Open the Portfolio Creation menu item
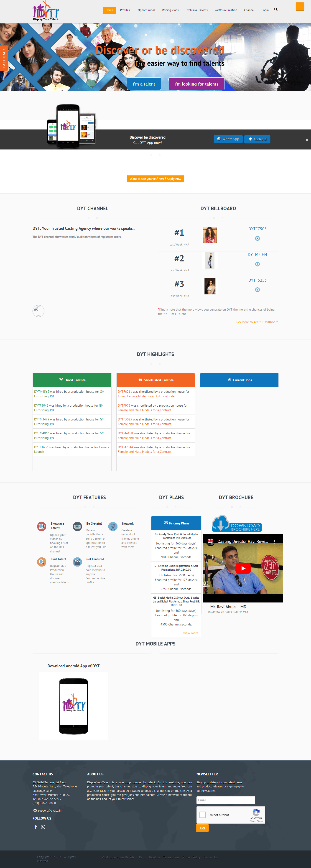The height and width of the screenshot is (868, 311). tap(226, 10)
